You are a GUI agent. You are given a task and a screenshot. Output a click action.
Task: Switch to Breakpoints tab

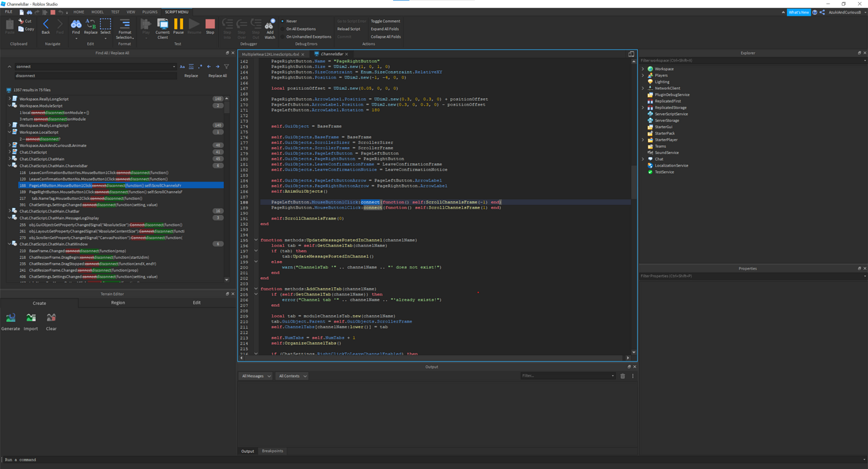click(272, 451)
